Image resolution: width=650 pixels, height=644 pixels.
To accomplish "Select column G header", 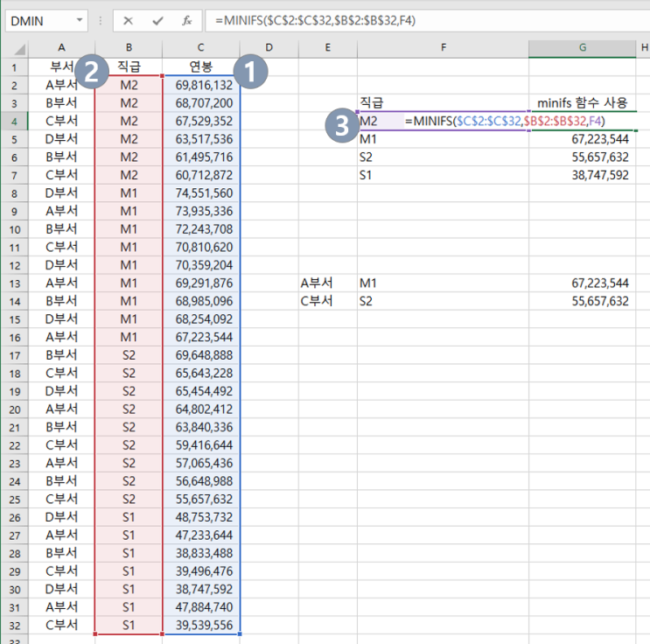I will (583, 47).
